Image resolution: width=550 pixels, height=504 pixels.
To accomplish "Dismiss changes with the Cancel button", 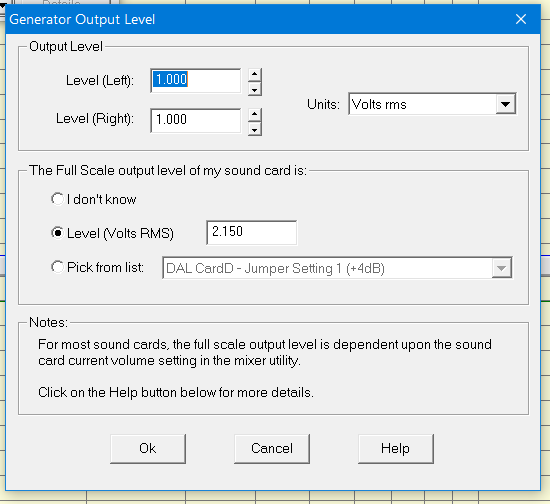I will pyautogui.click(x=272, y=449).
